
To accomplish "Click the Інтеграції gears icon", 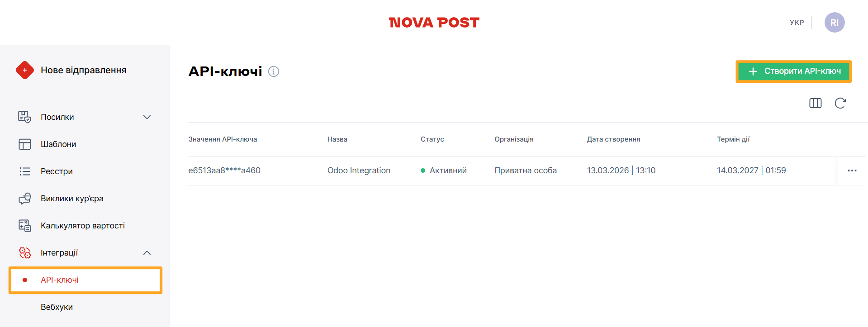I will click(24, 253).
